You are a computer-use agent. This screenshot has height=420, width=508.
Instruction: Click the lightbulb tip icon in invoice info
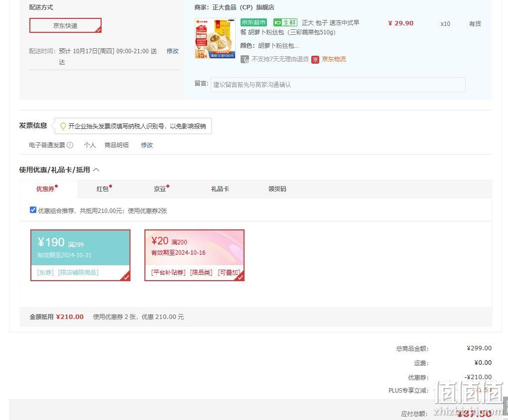63,126
